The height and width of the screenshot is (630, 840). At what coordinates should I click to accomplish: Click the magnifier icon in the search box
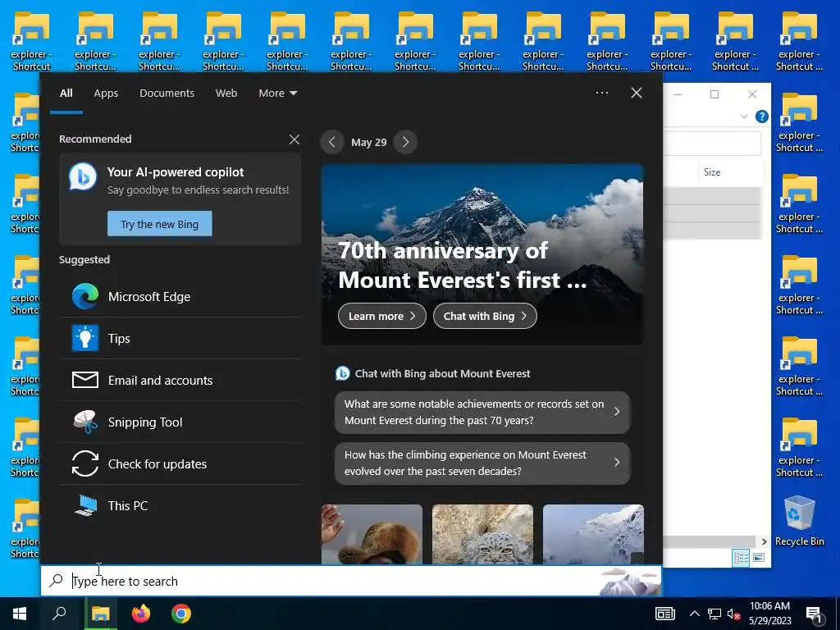pyautogui.click(x=57, y=580)
